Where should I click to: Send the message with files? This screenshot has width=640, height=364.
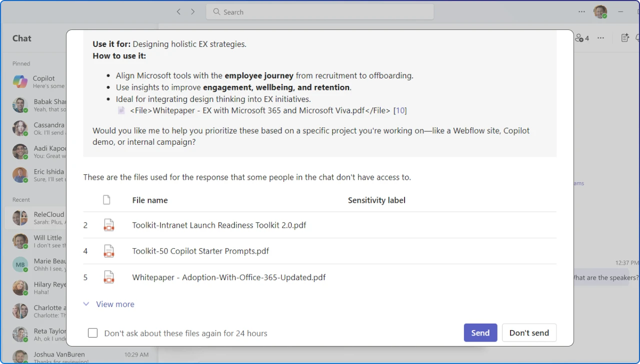(x=480, y=333)
